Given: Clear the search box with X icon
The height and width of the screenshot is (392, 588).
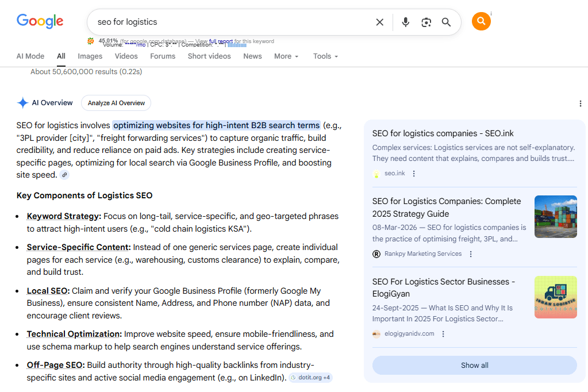Looking at the screenshot, I should [x=379, y=22].
